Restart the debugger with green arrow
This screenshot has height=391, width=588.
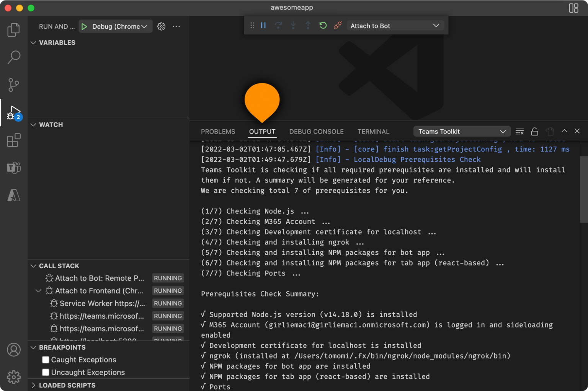[x=323, y=26]
